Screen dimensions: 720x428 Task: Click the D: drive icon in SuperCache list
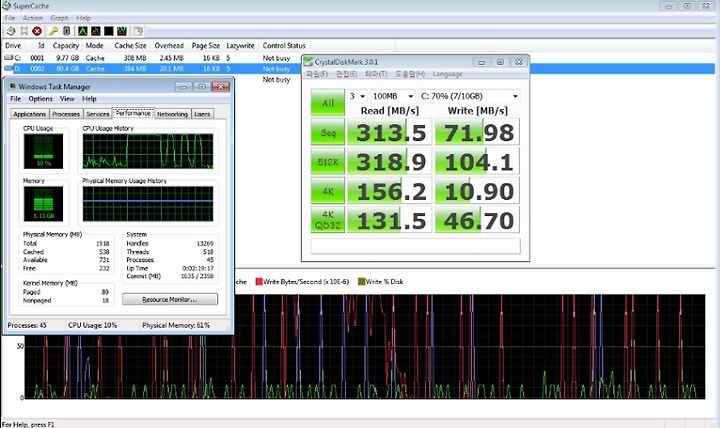point(9,68)
